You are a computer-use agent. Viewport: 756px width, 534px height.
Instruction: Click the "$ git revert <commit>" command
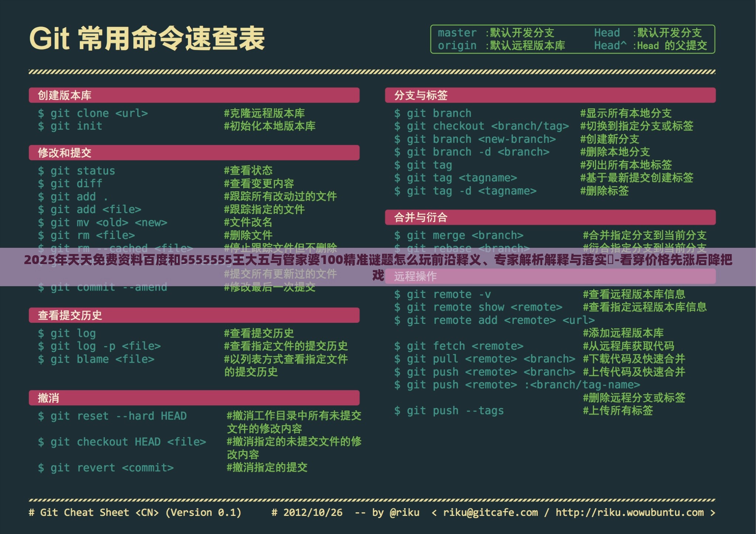(106, 468)
